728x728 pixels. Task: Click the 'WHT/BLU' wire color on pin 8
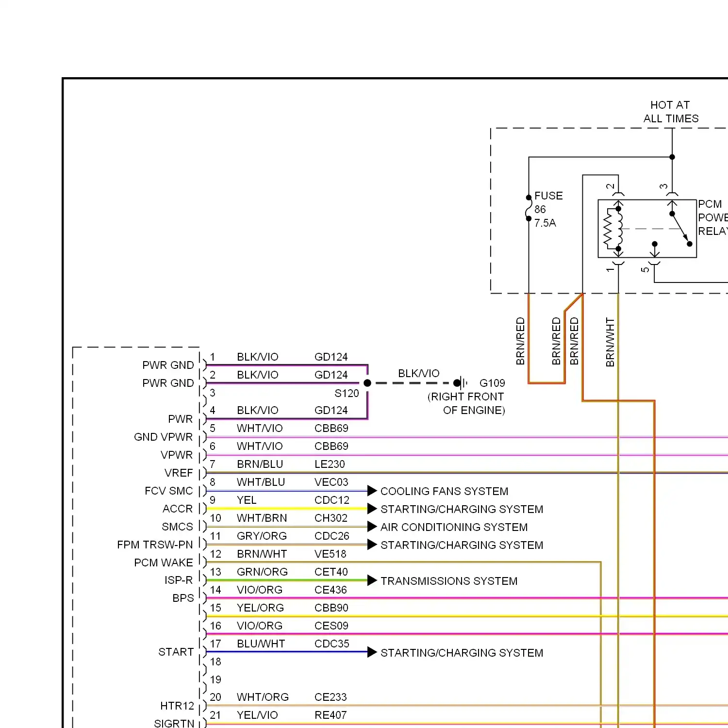261,482
